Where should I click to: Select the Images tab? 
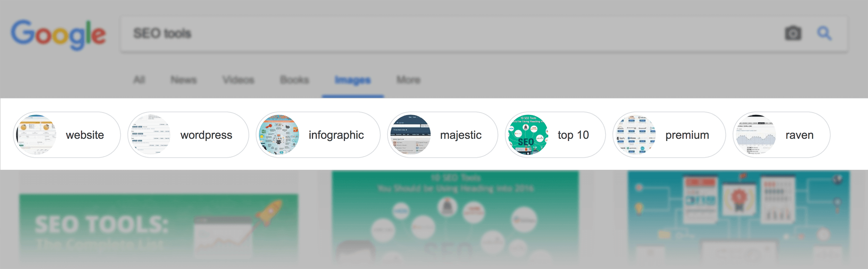click(x=353, y=81)
